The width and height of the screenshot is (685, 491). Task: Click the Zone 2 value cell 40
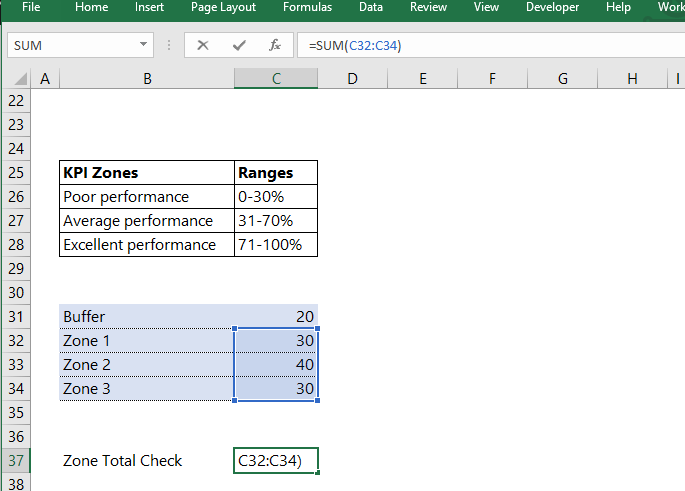[x=276, y=364]
